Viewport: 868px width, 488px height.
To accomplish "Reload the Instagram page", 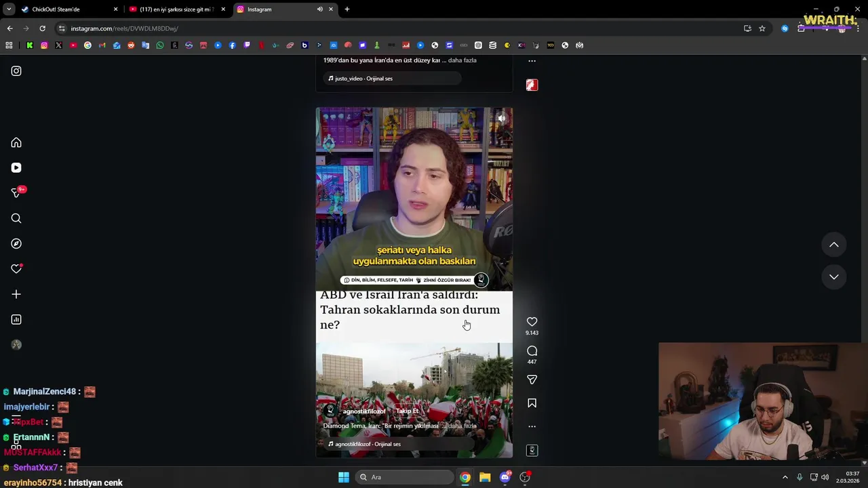I will click(42, 28).
